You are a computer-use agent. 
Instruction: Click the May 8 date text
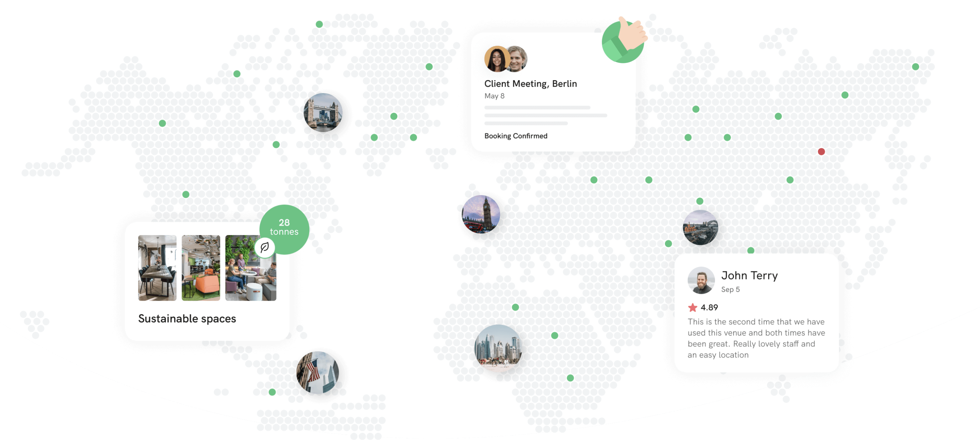click(494, 96)
